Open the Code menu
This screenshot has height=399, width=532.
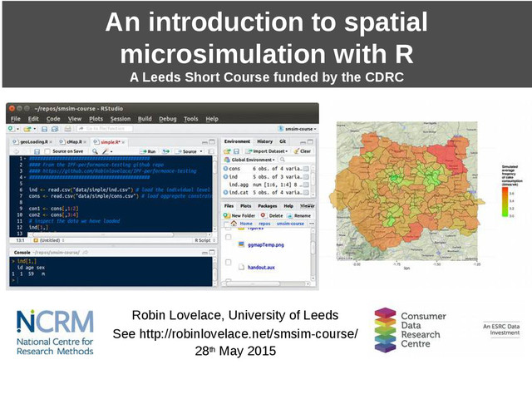tap(53, 119)
